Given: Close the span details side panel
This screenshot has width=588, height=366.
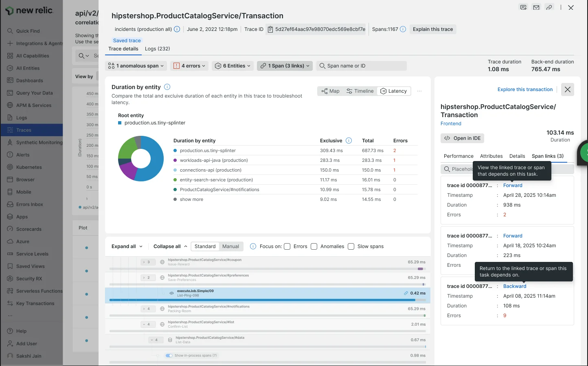Looking at the screenshot, I should coord(567,89).
